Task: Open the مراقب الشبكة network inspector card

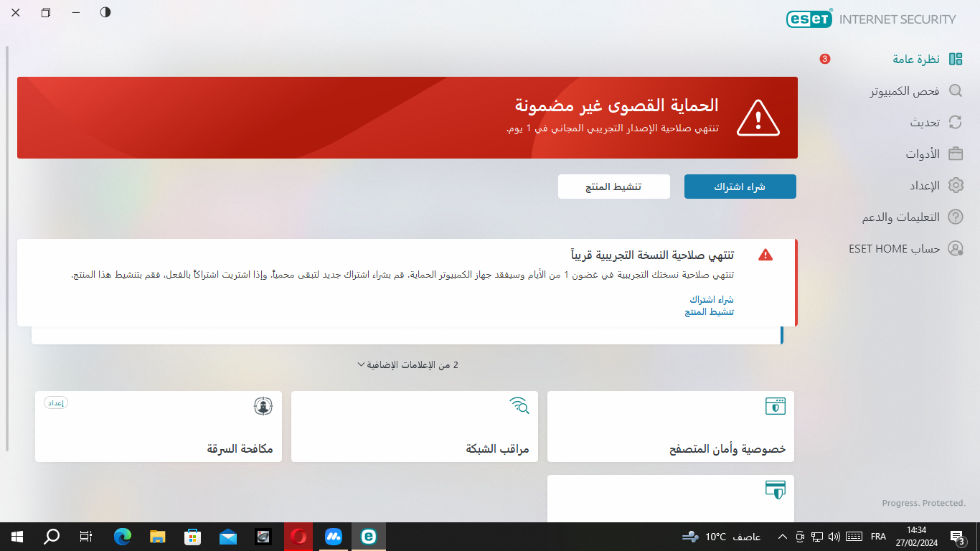Action: [415, 426]
